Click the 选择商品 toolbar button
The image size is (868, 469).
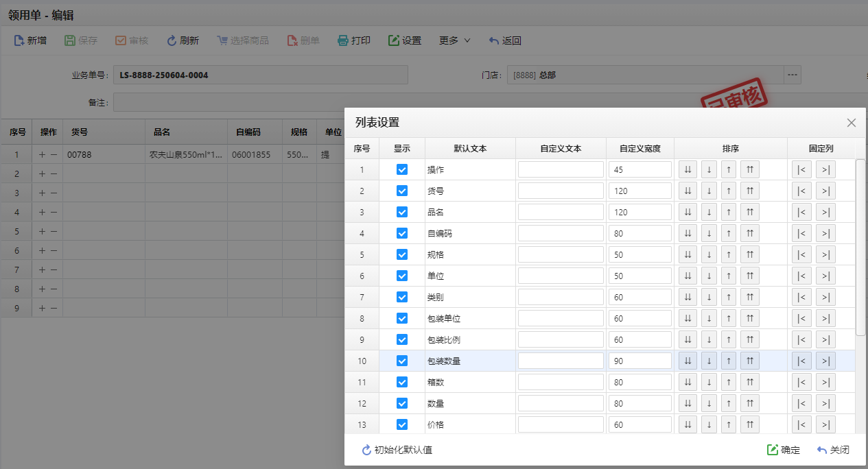(x=243, y=40)
